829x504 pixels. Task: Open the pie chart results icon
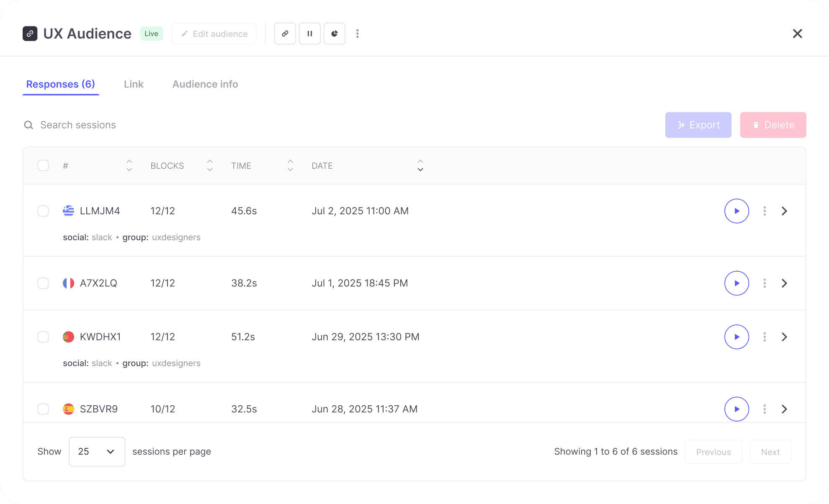coord(334,33)
